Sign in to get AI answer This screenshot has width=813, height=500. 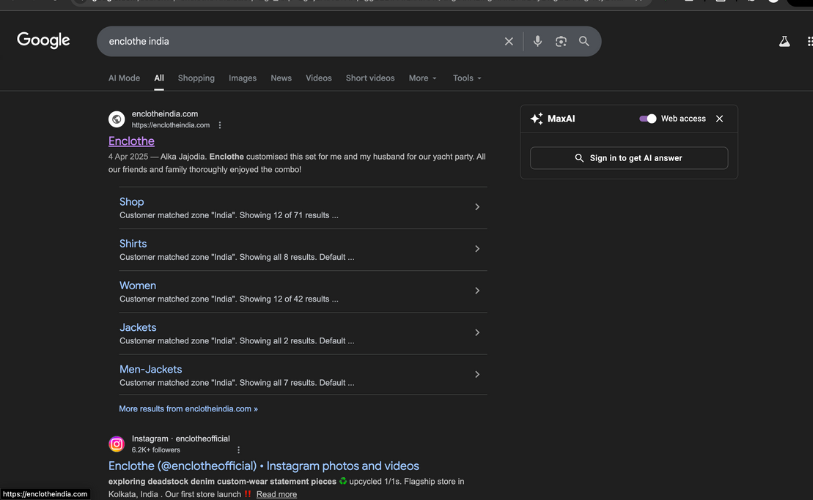tap(629, 158)
